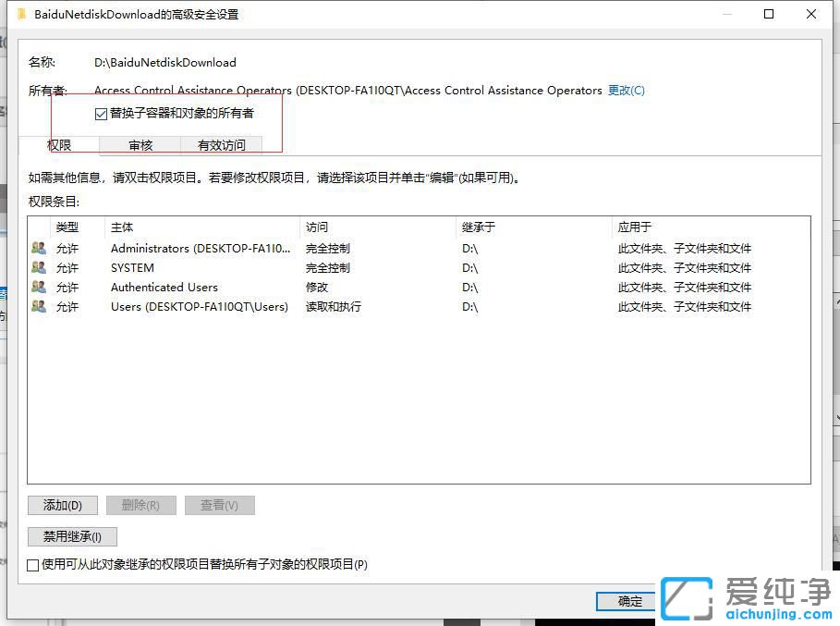Click the aichunjing.com logo icon
Image resolution: width=840 pixels, height=626 pixels.
point(688,599)
